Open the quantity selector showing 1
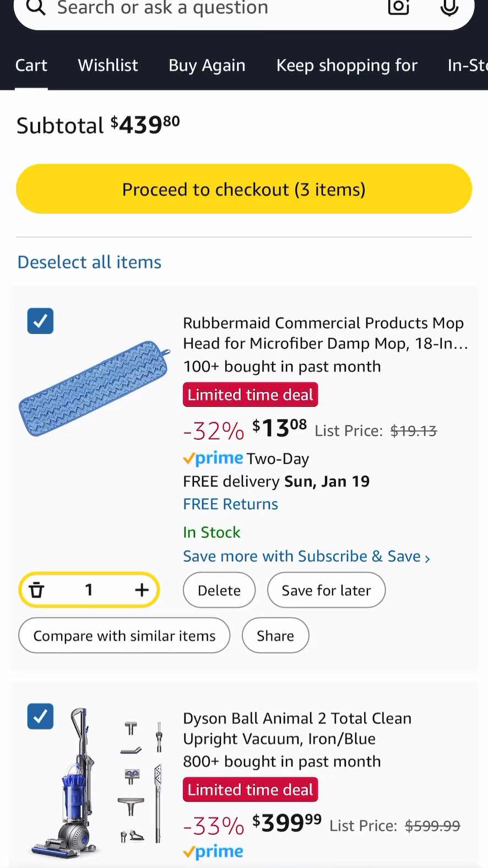 click(89, 589)
